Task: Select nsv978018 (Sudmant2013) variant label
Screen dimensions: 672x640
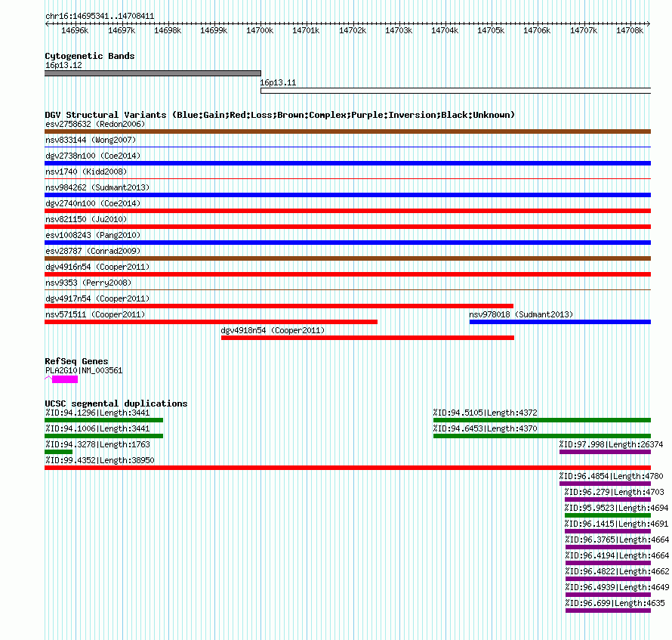Action: pyautogui.click(x=521, y=314)
